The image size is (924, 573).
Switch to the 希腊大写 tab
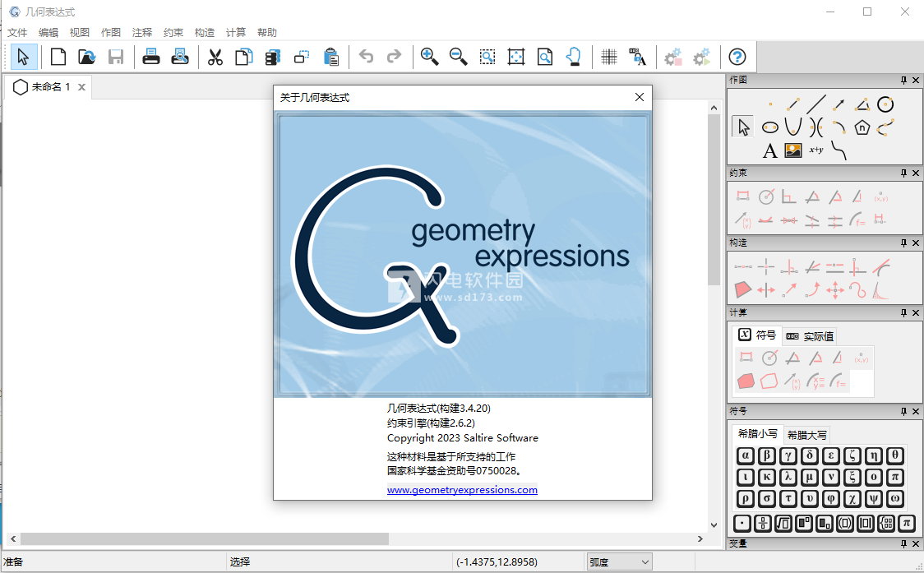click(806, 435)
